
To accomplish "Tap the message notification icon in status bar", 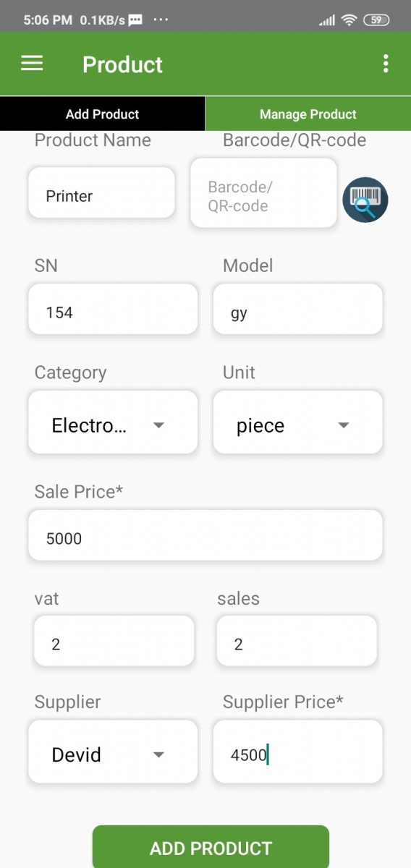I will coord(135,20).
